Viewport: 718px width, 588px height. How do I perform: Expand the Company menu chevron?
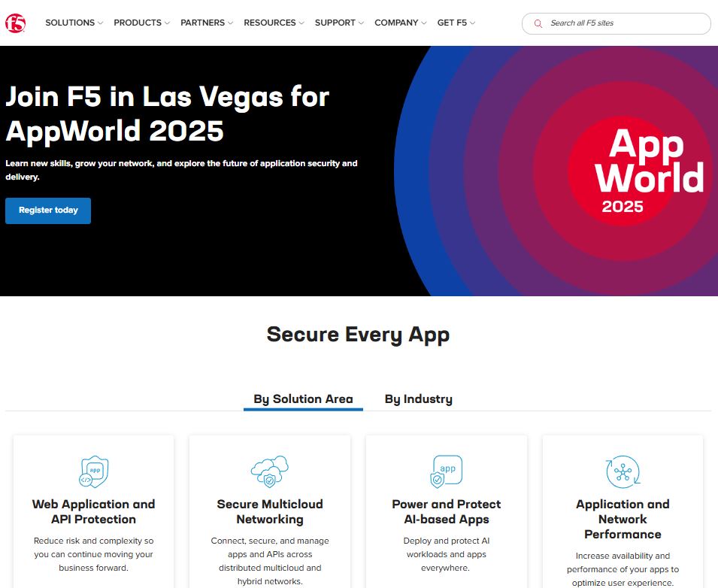[x=424, y=23]
